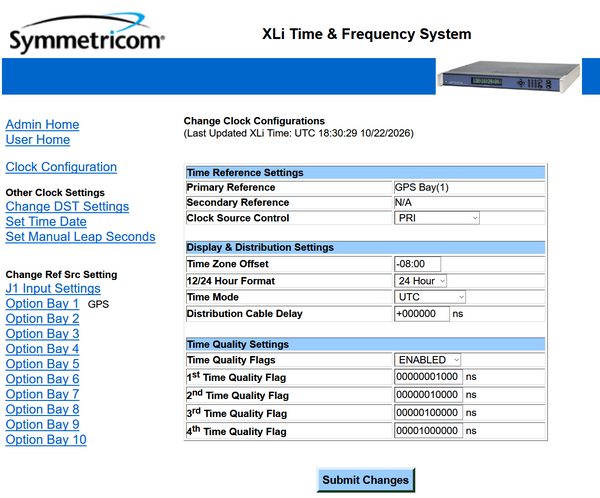Open J1 Input Settings
This screenshot has height=498, width=600.
point(53,288)
